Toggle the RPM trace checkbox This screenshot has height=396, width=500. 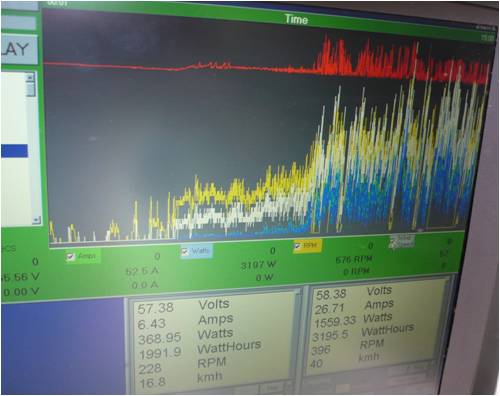(297, 246)
